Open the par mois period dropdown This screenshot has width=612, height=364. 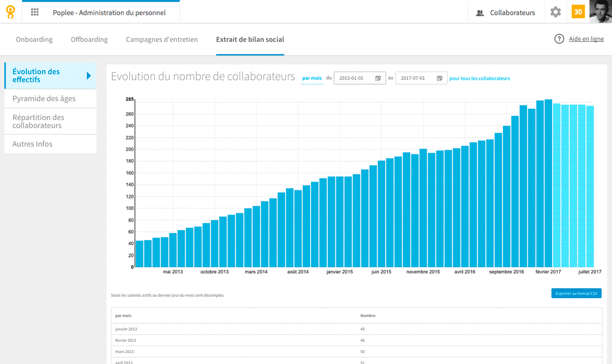[x=312, y=78]
